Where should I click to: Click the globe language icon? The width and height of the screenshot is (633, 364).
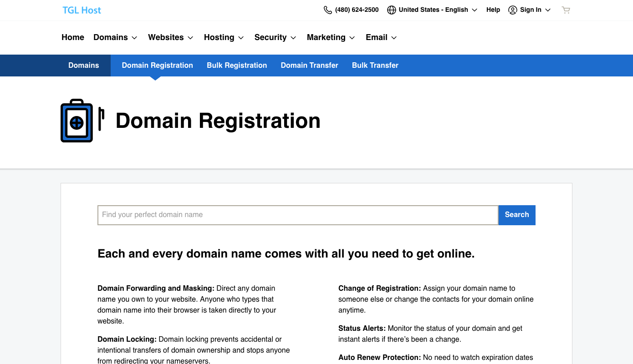point(391,10)
